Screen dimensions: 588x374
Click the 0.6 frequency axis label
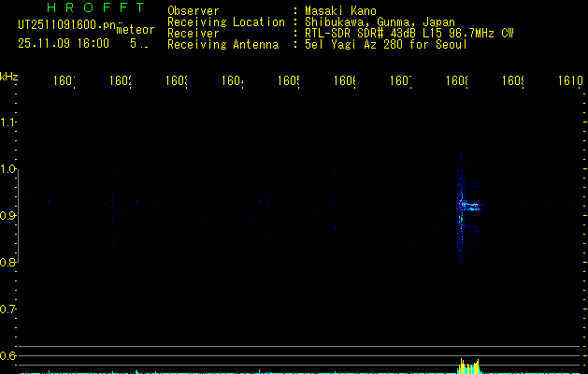coord(7,355)
